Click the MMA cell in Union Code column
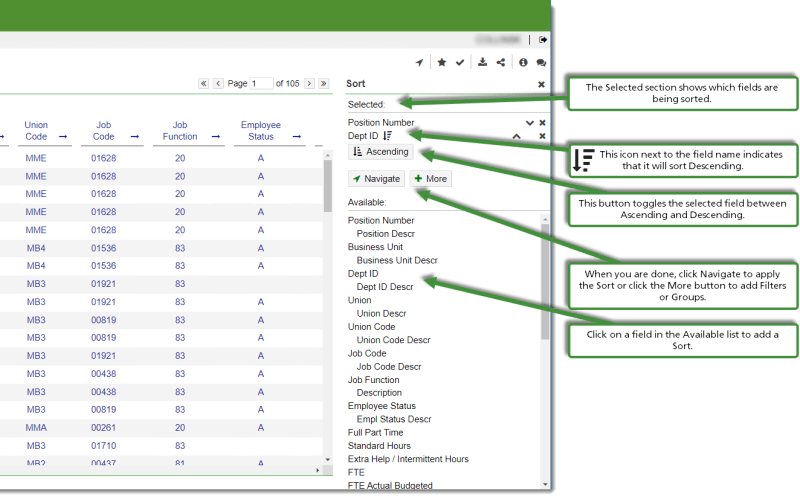 point(36,428)
